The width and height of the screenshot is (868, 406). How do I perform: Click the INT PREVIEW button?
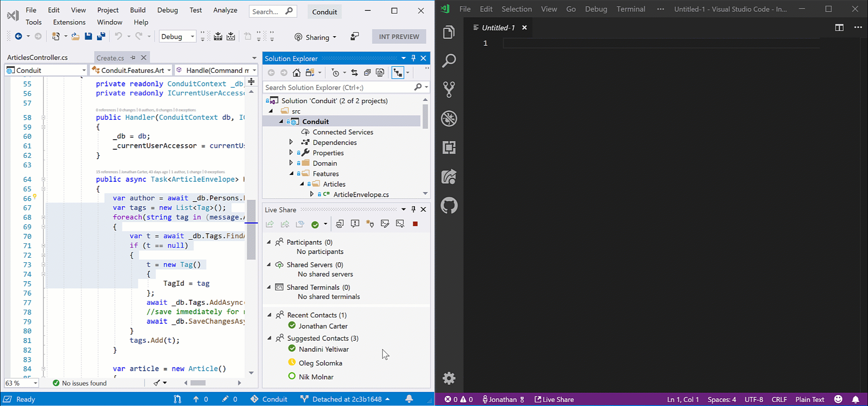[x=399, y=37]
